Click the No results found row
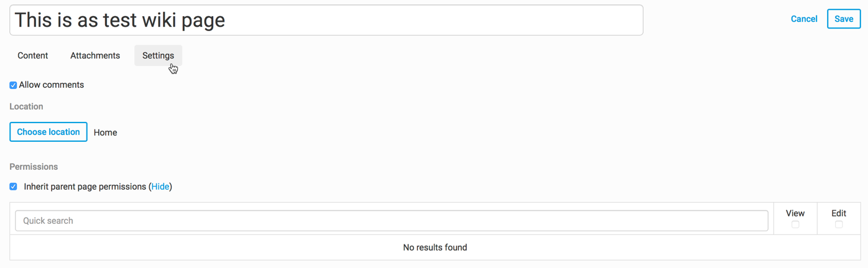 [435, 247]
